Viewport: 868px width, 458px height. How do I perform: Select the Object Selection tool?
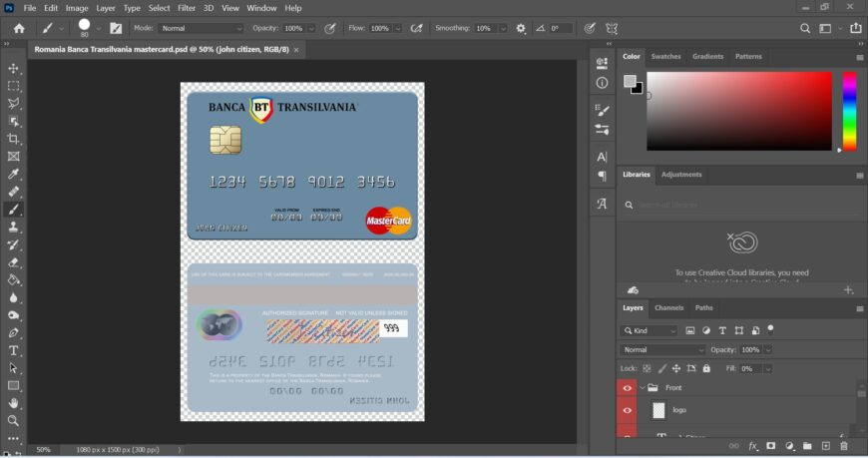point(13,122)
